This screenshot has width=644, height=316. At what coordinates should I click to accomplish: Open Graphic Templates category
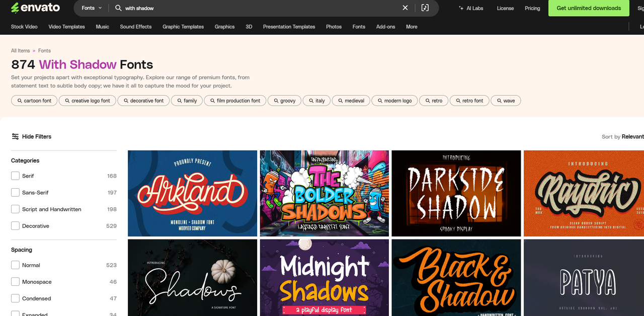(x=183, y=27)
